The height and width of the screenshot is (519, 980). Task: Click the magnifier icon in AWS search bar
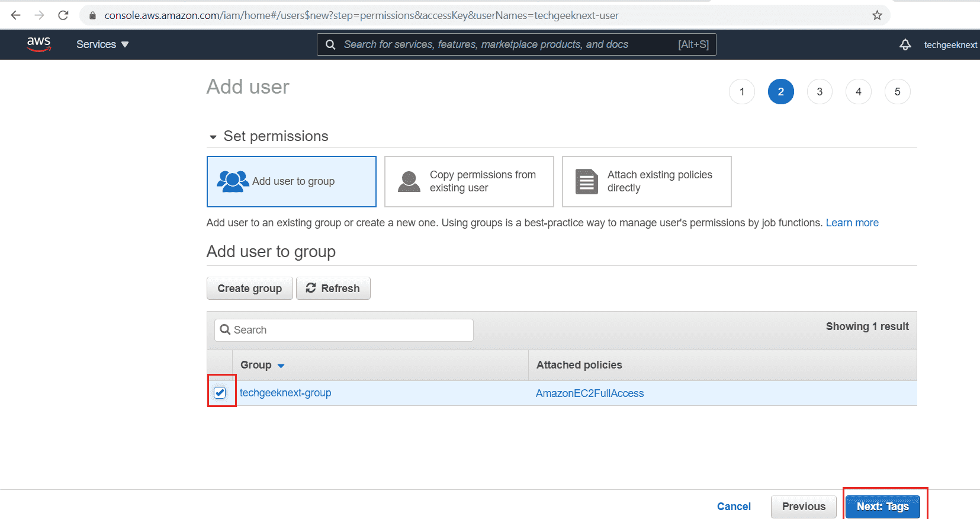[330, 44]
